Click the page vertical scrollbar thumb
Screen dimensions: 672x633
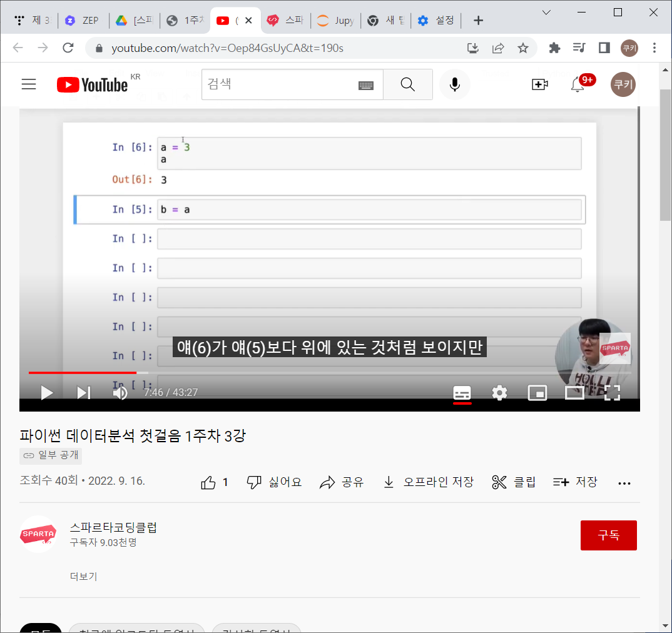tap(665, 154)
